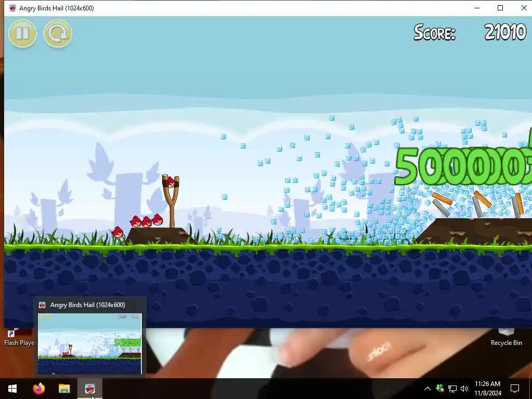Image resolution: width=532 pixels, height=399 pixels.
Task: Minimize the Angry Birds Hail window
Action: (477, 8)
